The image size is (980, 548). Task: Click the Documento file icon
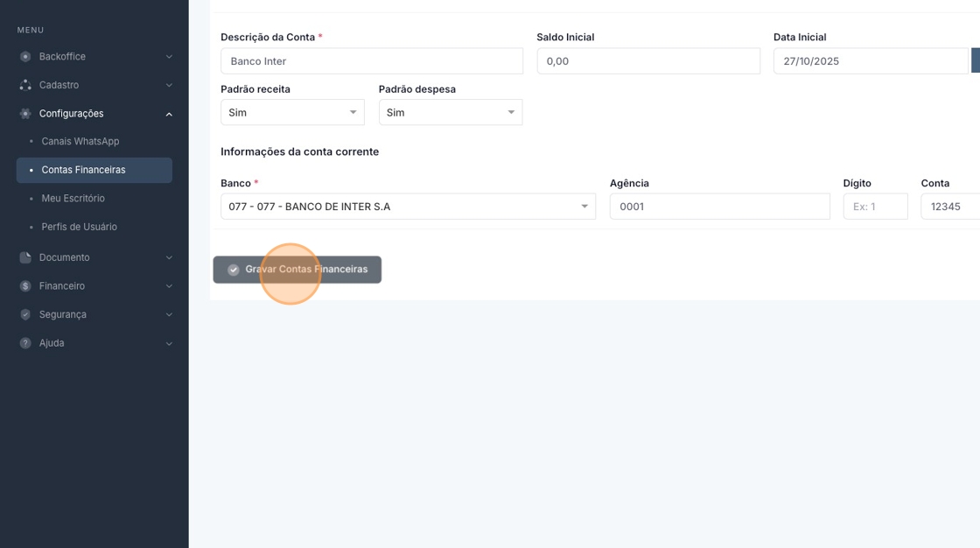25,257
